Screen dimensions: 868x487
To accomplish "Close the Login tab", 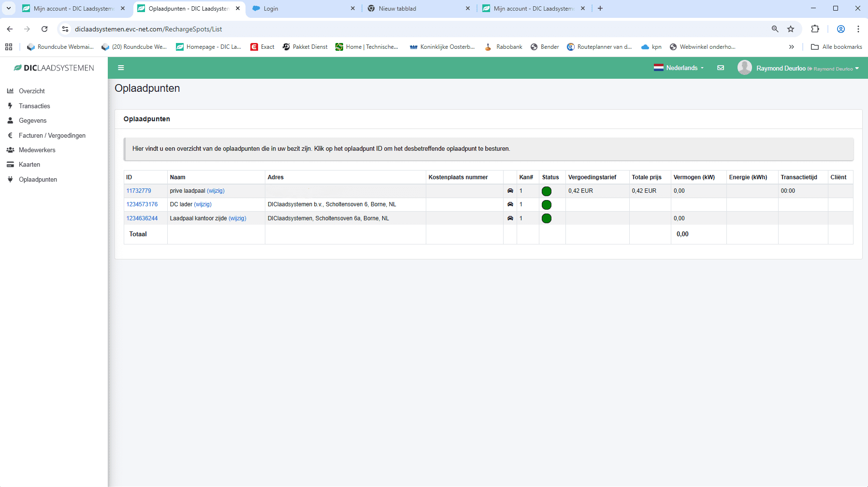I will (353, 8).
